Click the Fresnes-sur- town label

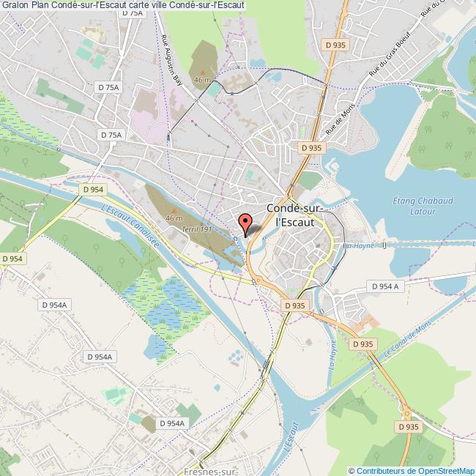tap(210, 472)
